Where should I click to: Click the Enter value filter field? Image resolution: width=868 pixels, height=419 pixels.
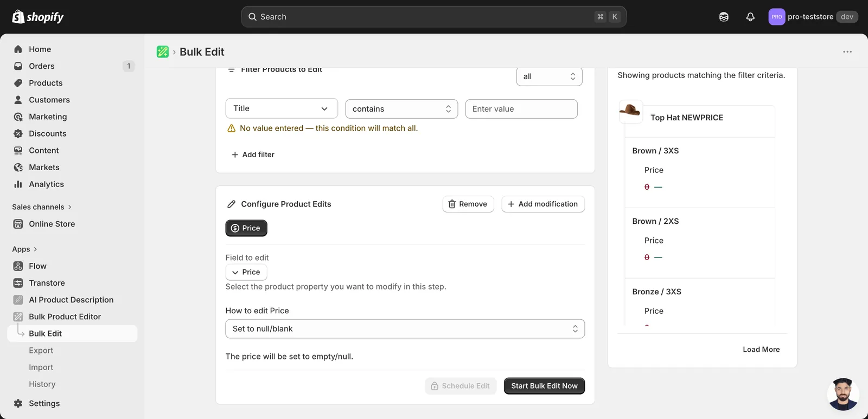(x=521, y=109)
